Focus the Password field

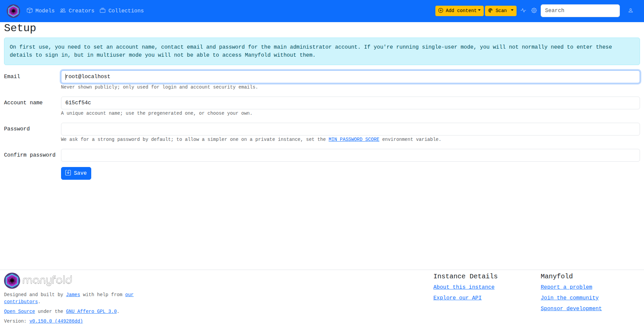350,129
